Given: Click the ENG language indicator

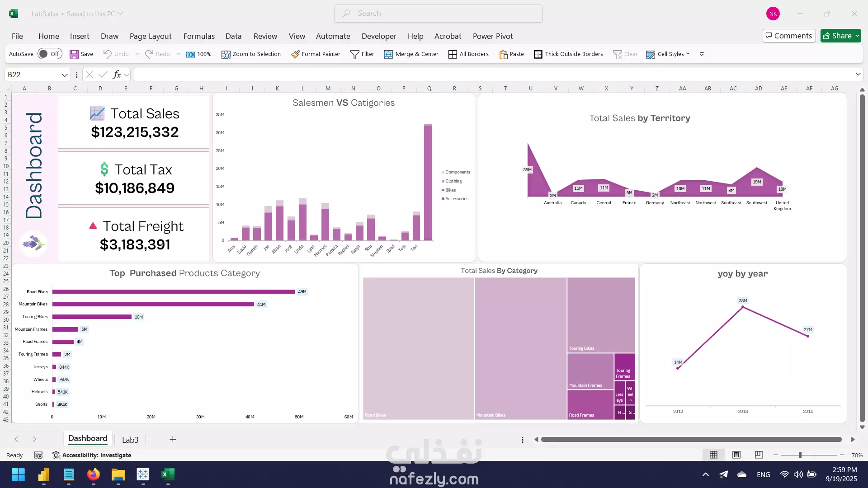Looking at the screenshot, I should [x=763, y=474].
